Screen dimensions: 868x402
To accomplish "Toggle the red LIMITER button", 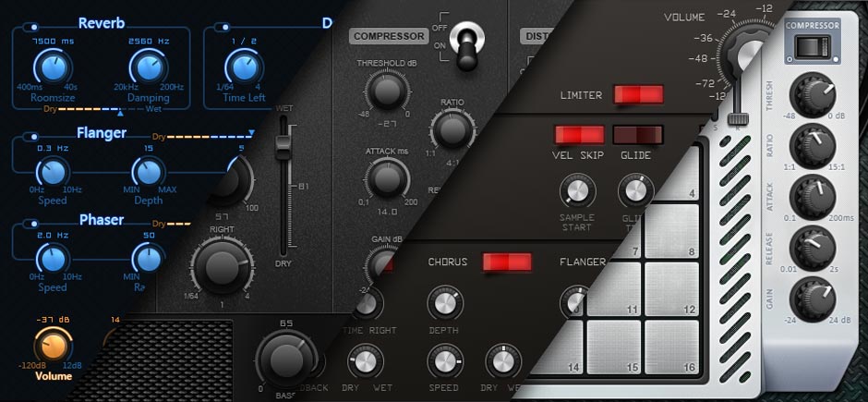I will (638, 94).
